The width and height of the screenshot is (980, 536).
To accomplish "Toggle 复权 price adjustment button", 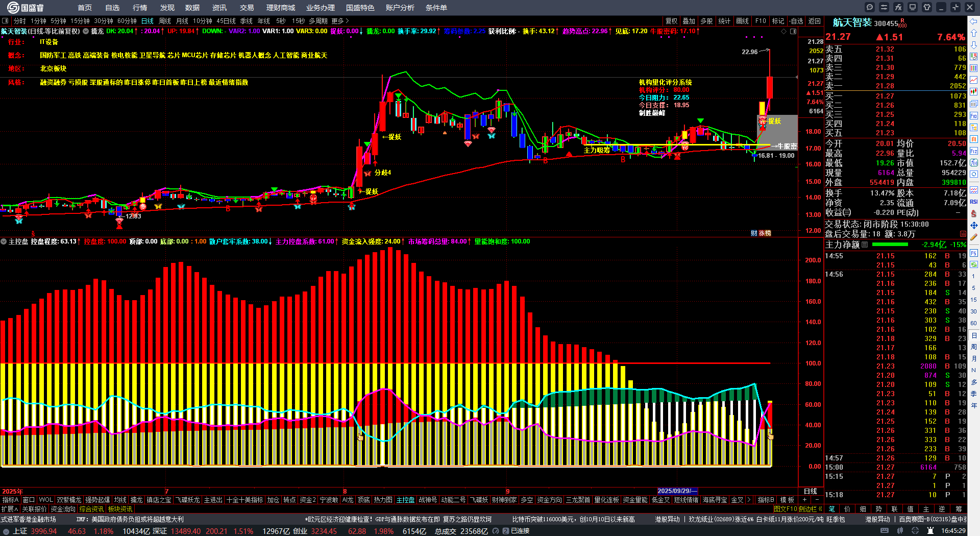I will pos(671,21).
